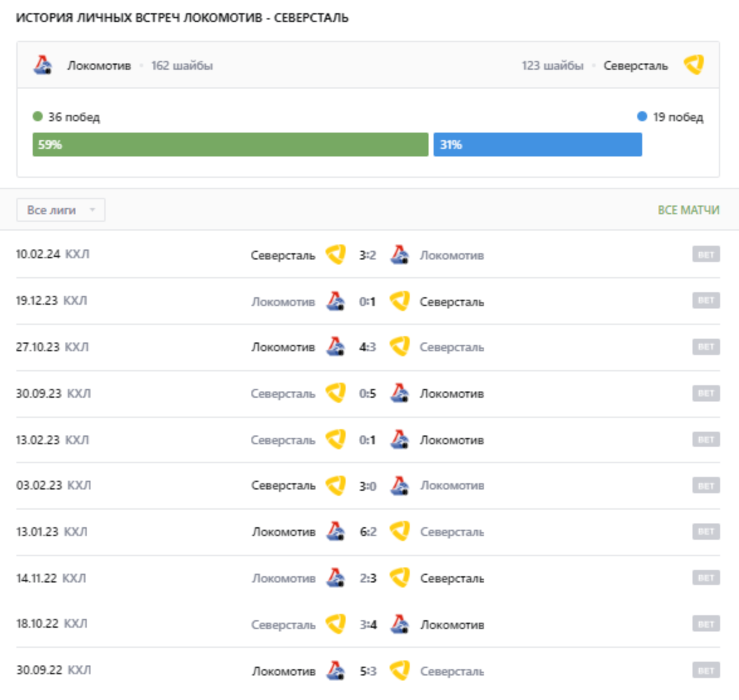
Task: Click Lokomotiv logo in 13.01.23 match row
Action: [x=336, y=532]
